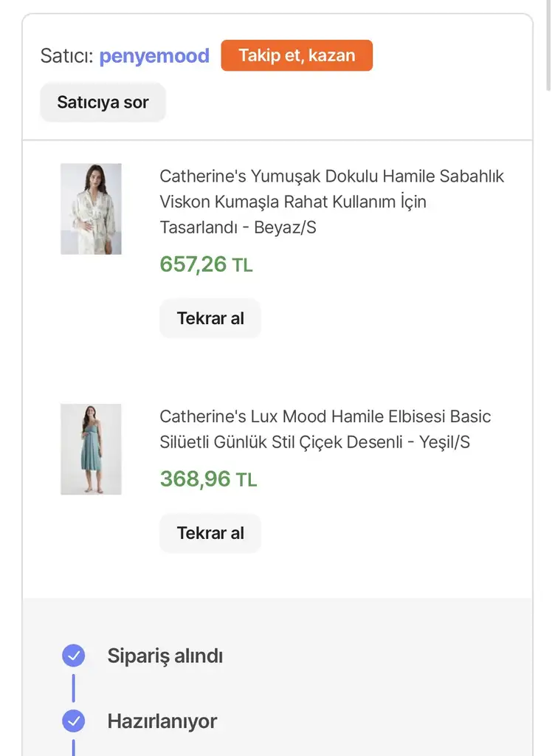Click the Satıcıya sor button

pos(103,102)
